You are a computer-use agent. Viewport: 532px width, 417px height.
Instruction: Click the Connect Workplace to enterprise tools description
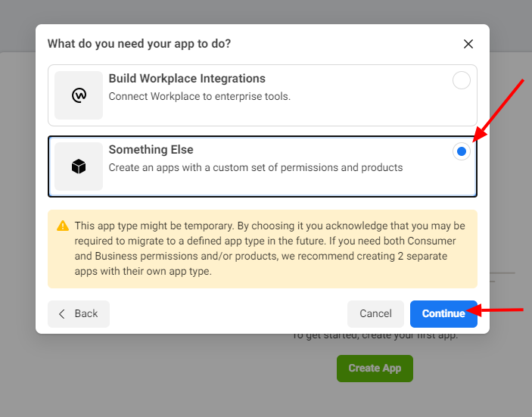pyautogui.click(x=200, y=96)
